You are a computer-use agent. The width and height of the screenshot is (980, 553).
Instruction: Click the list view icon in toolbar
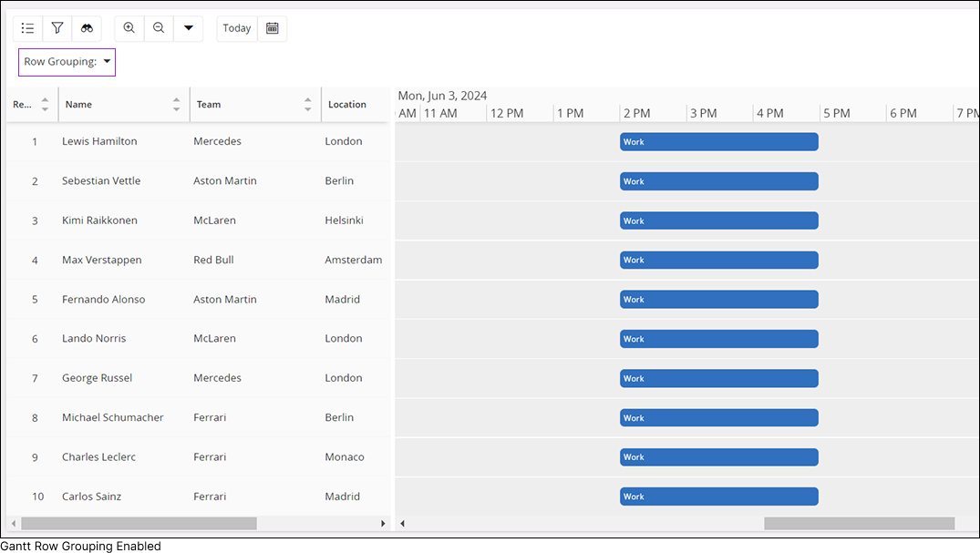point(27,28)
